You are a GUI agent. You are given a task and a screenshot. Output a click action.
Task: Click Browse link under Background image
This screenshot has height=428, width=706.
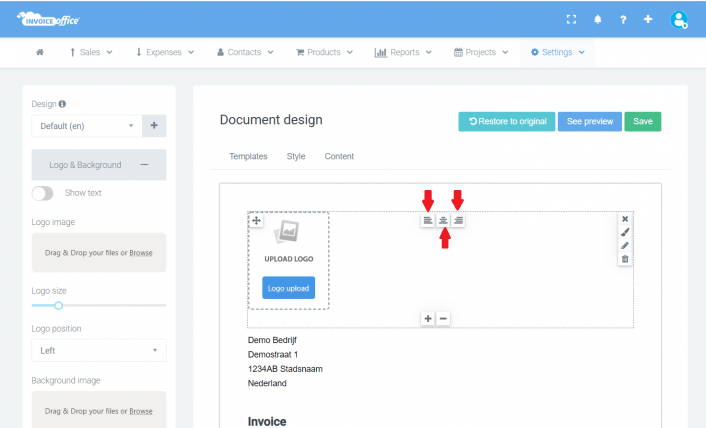[x=141, y=411]
